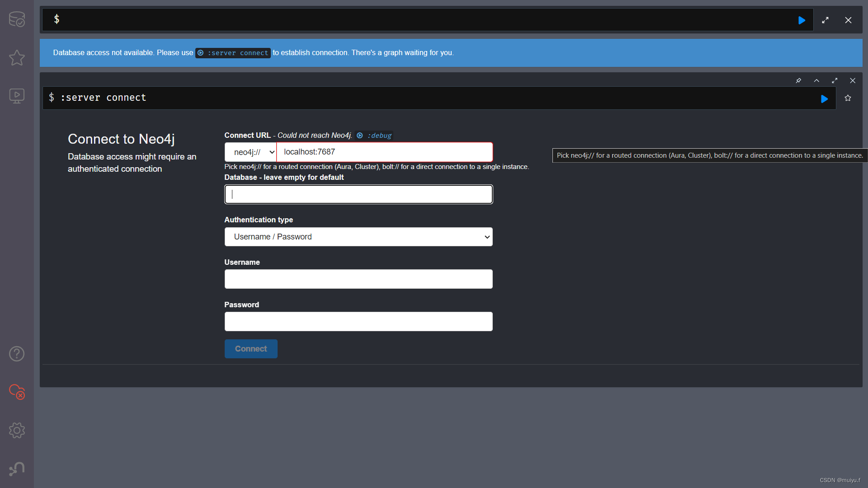Image resolution: width=868 pixels, height=488 pixels.
Task: Run the top editor command play button
Action: [x=802, y=20]
